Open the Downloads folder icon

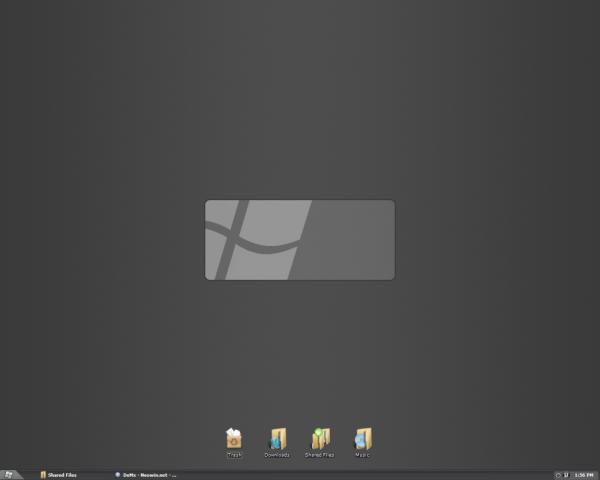[x=278, y=439]
